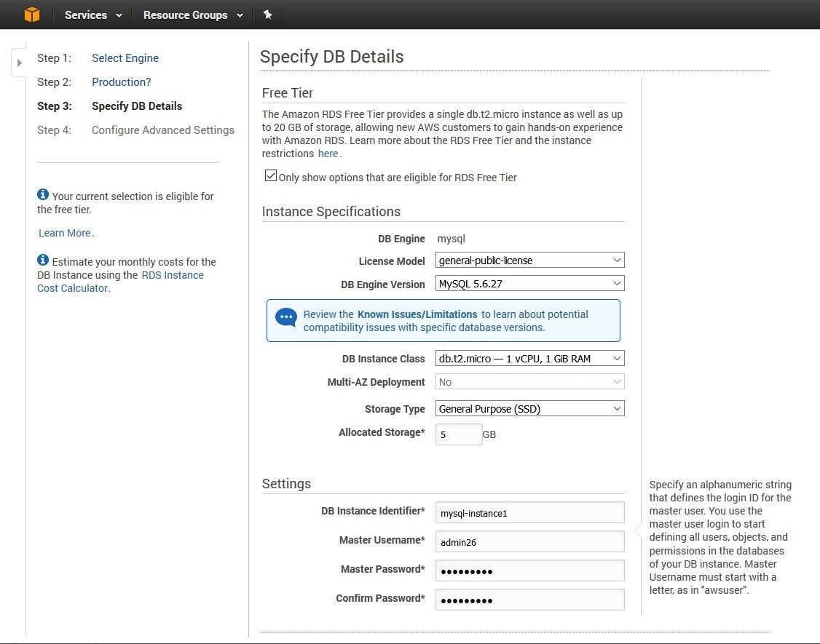
Task: Click the Free Tier 'here' link
Action: [328, 154]
